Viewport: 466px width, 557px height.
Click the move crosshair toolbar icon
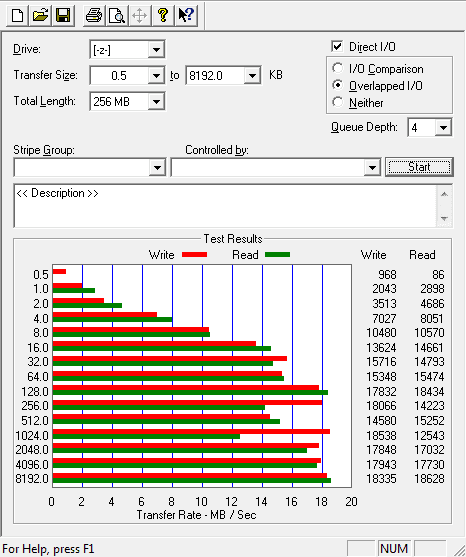click(x=140, y=16)
